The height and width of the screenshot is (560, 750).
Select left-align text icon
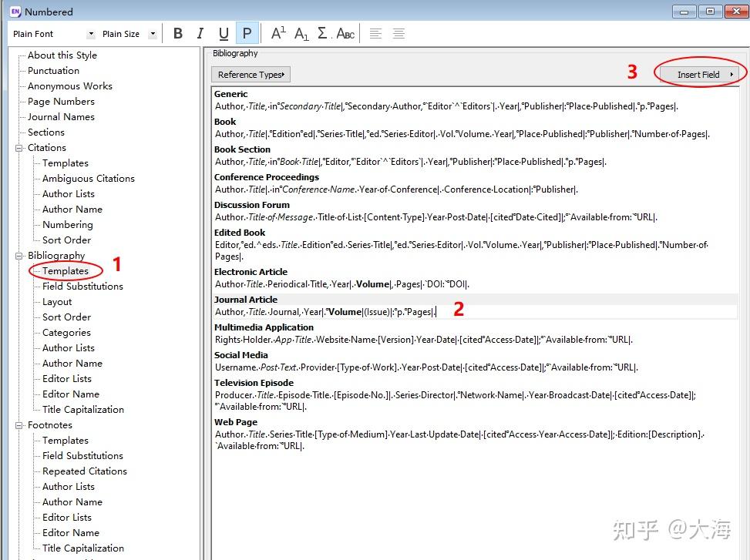(375, 33)
